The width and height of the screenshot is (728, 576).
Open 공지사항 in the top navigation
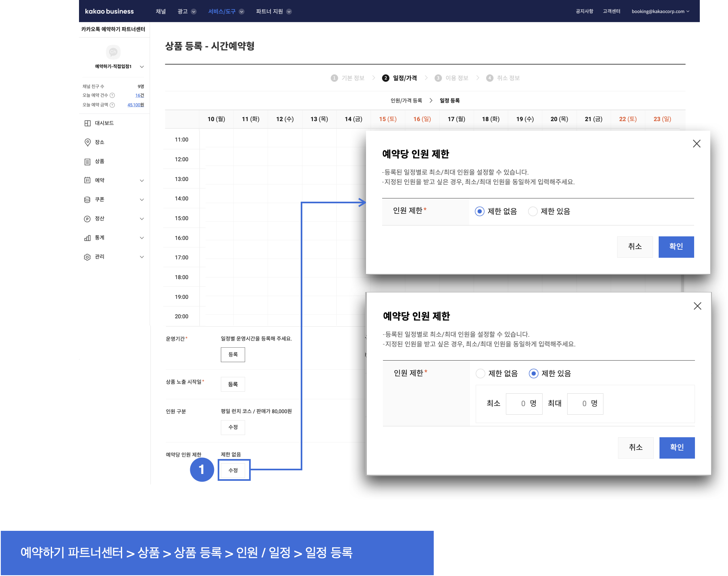(584, 11)
